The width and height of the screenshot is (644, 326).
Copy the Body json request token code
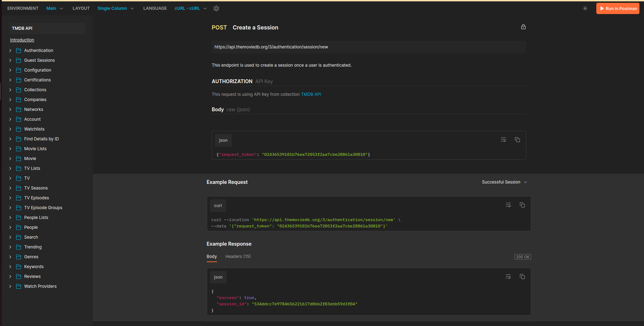[x=517, y=140]
